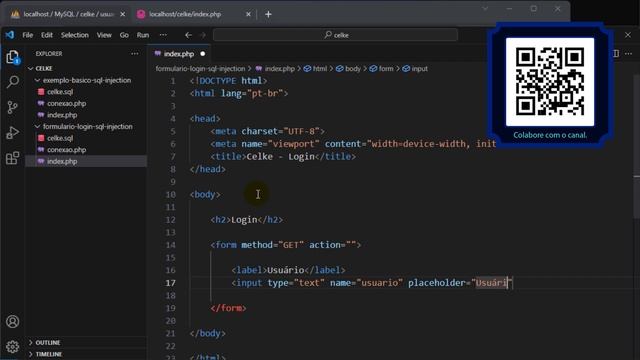The height and width of the screenshot is (360, 640).
Task: Open editor more actions ellipsis
Action: tap(629, 53)
